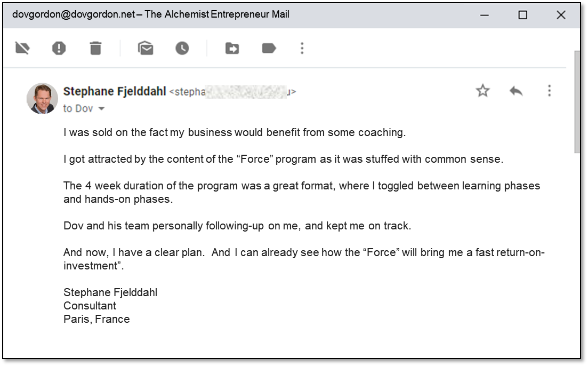Click the vertical scrollbar thumb

(x=576, y=101)
